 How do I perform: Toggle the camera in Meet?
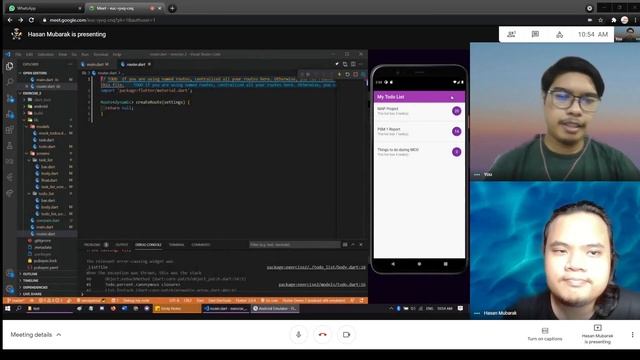(x=346, y=334)
